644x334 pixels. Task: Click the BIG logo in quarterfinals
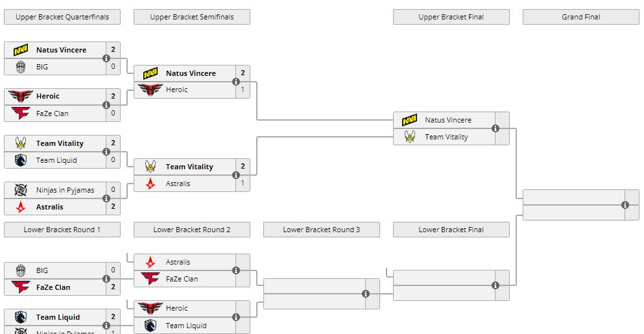pos(21,67)
